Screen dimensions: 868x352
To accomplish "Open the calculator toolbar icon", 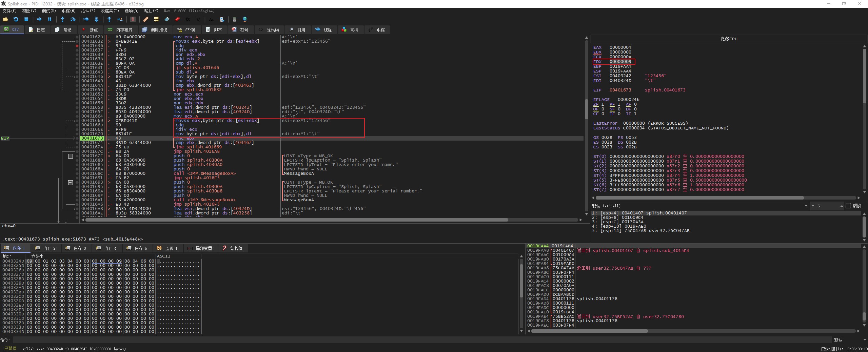I will (234, 19).
